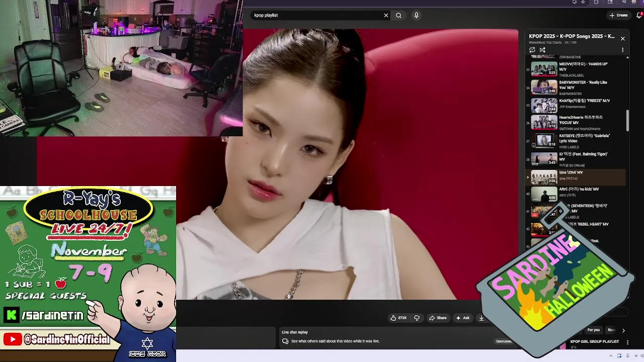Share this video
644x362 pixels.
click(x=437, y=318)
